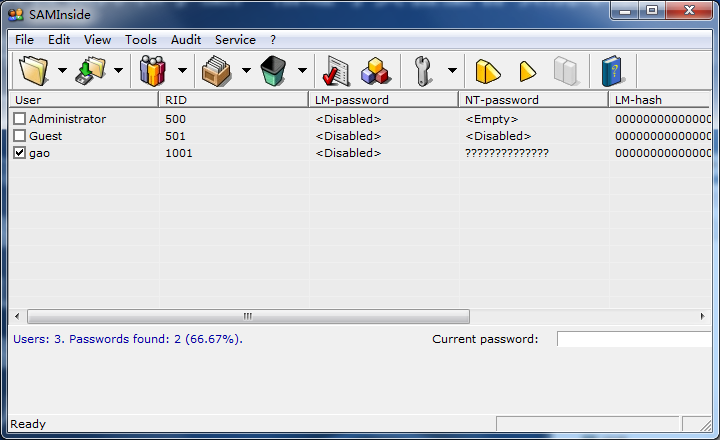Click RID value 501

[x=175, y=136]
